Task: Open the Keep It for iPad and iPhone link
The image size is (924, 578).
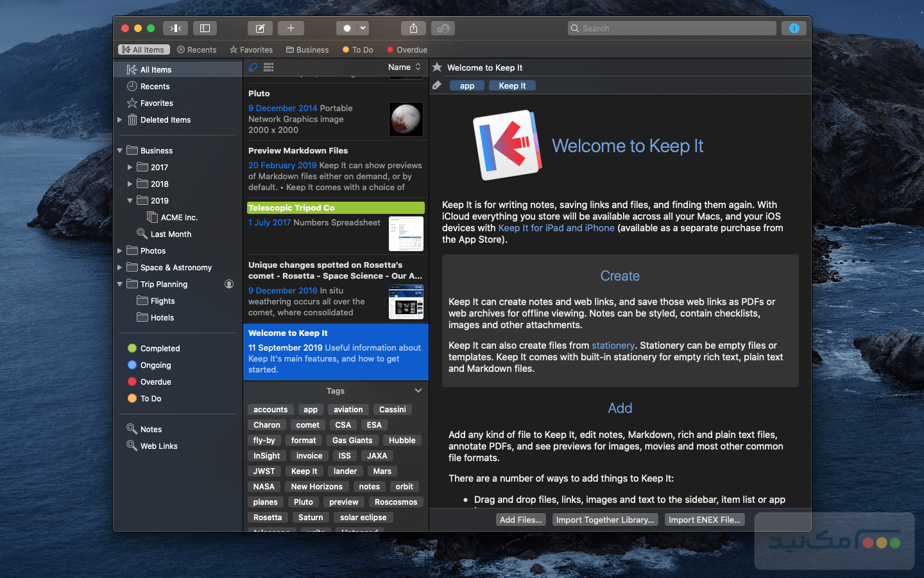Action: 556,228
